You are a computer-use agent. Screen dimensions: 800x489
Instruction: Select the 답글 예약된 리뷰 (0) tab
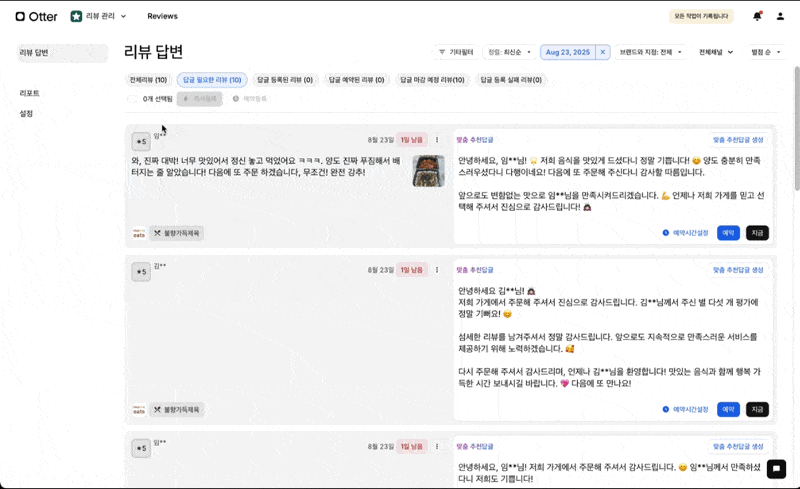coord(356,80)
